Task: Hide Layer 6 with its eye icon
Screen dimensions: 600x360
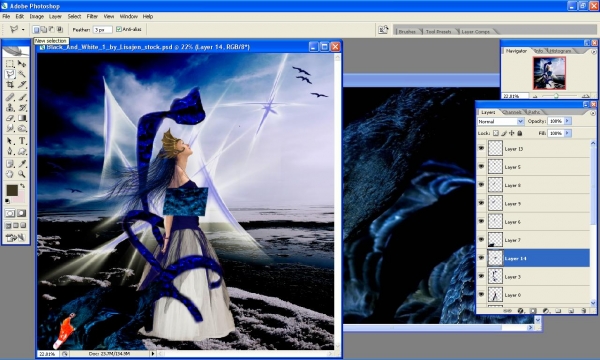Action: 481,222
